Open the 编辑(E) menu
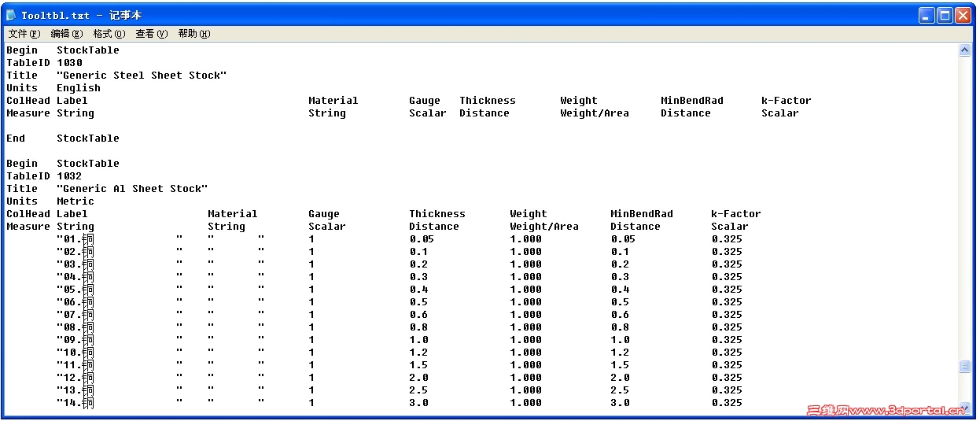980x421 pixels. pos(66,34)
